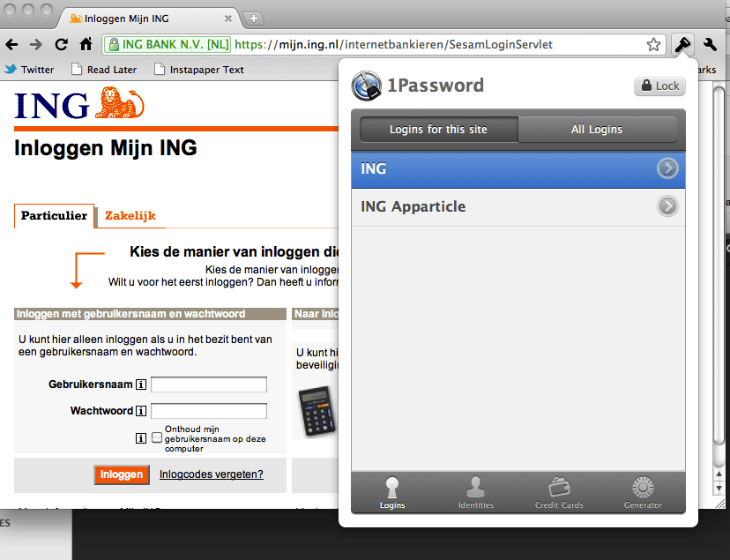Expand details arrow for ING Apparticle
Viewport: 730px width, 560px height.
pyautogui.click(x=667, y=206)
